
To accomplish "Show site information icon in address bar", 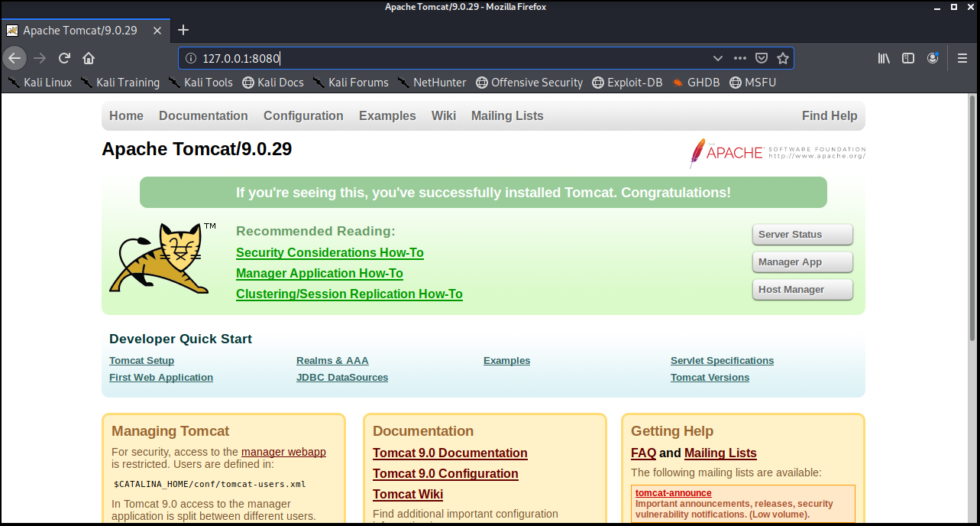I will pyautogui.click(x=191, y=58).
